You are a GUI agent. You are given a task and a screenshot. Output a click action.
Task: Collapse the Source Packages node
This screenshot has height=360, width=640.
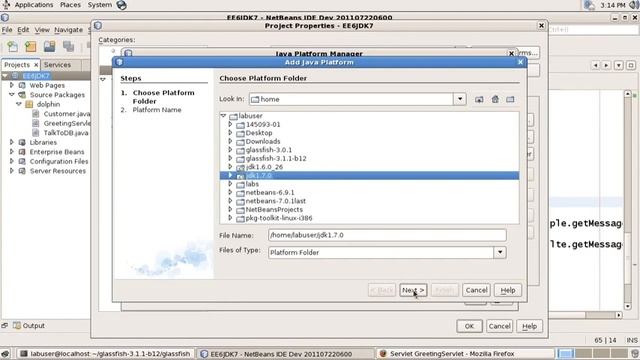tap(11, 95)
